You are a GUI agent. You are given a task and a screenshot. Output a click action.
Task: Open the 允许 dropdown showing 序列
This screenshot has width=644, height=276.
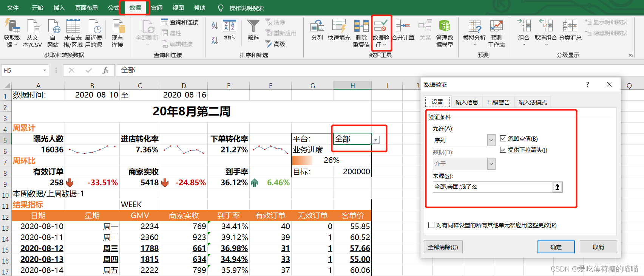[491, 140]
